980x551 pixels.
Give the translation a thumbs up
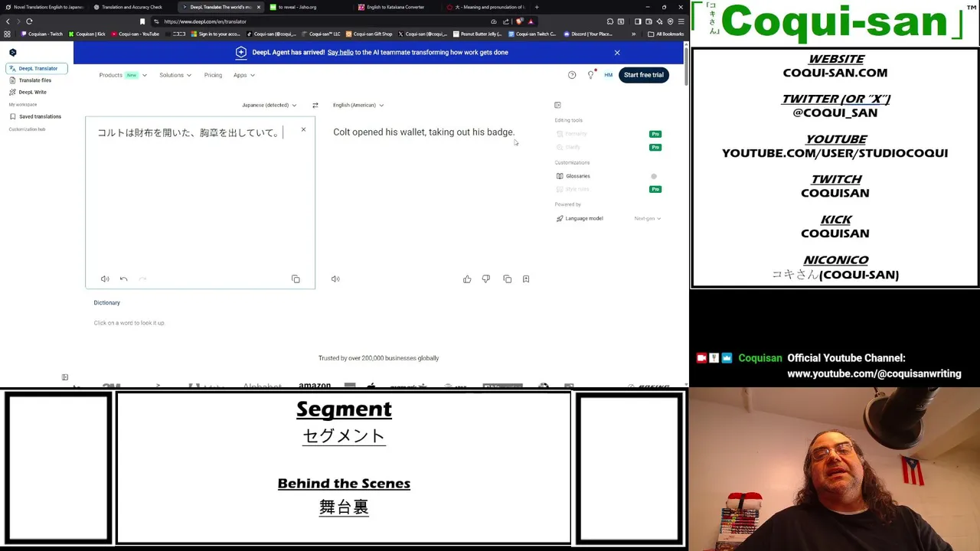pos(467,279)
